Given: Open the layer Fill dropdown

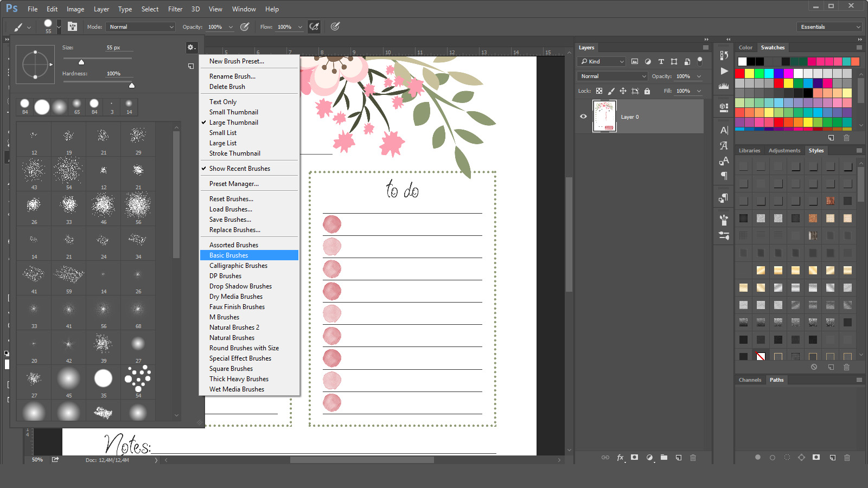Looking at the screenshot, I should click(x=699, y=91).
